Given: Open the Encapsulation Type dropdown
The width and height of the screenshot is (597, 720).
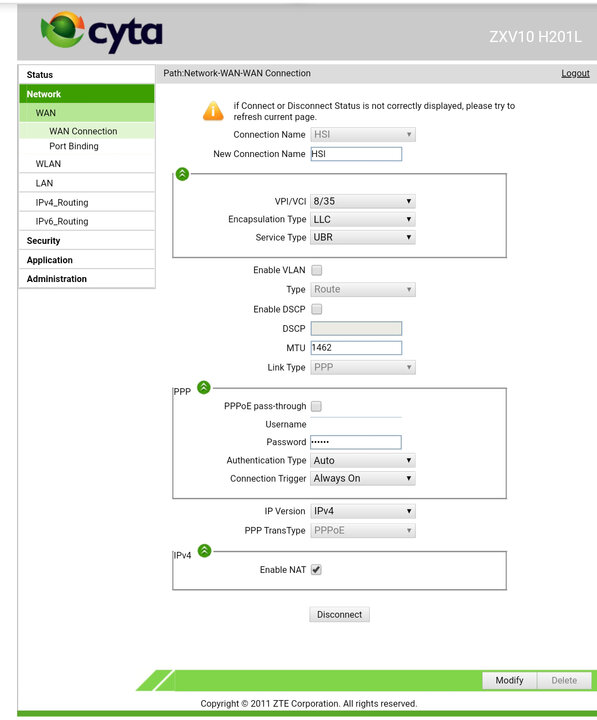Looking at the screenshot, I should click(x=363, y=219).
